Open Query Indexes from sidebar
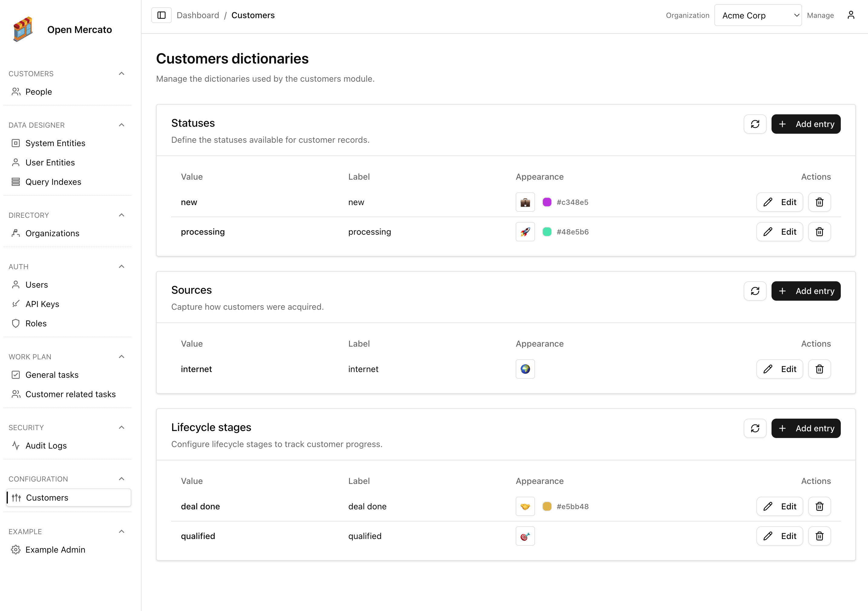868x611 pixels. click(x=53, y=182)
